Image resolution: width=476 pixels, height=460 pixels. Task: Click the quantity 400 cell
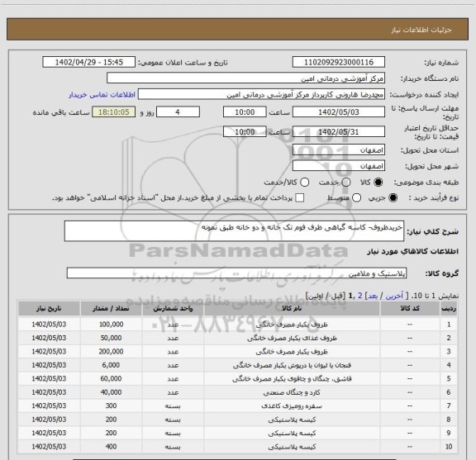[x=111, y=447]
